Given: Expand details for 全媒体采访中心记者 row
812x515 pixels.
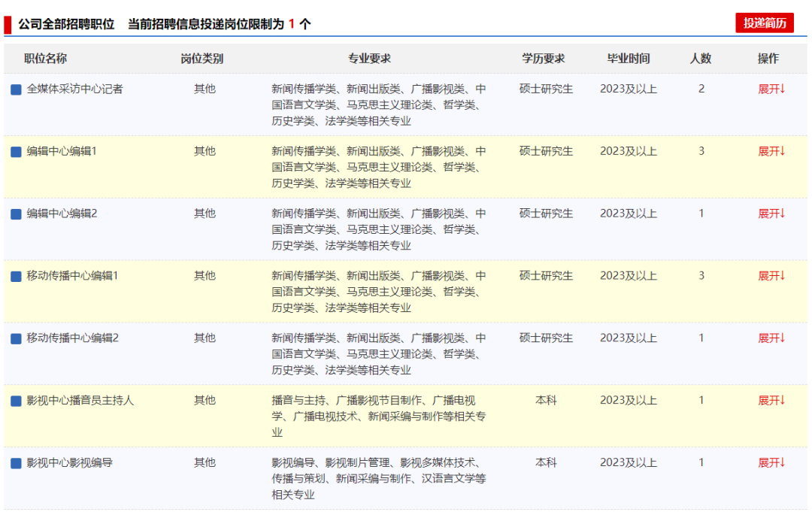Looking at the screenshot, I should [771, 89].
